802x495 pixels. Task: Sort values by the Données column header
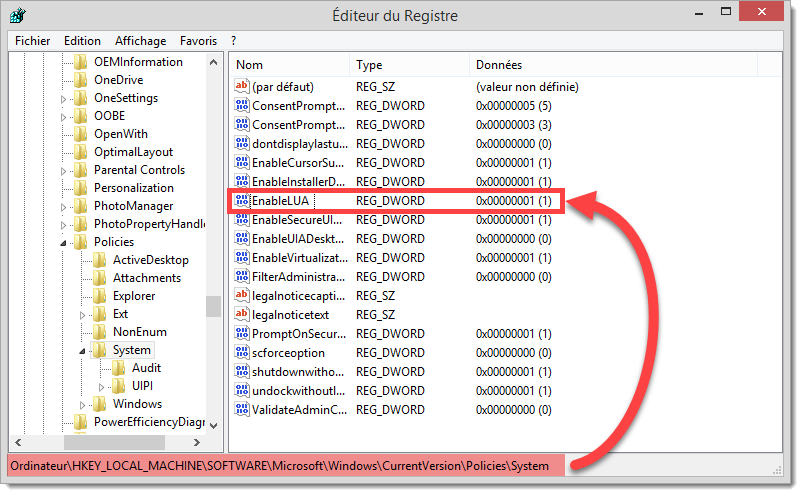613,65
